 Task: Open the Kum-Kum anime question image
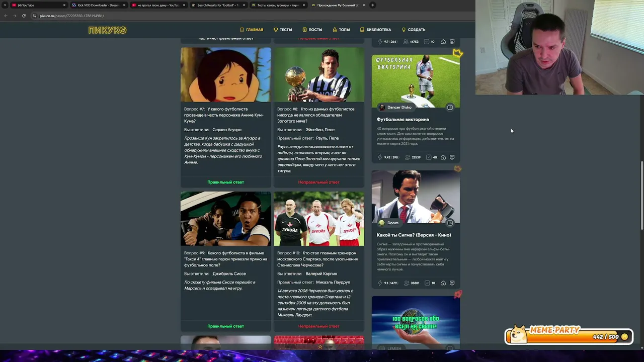[225, 74]
